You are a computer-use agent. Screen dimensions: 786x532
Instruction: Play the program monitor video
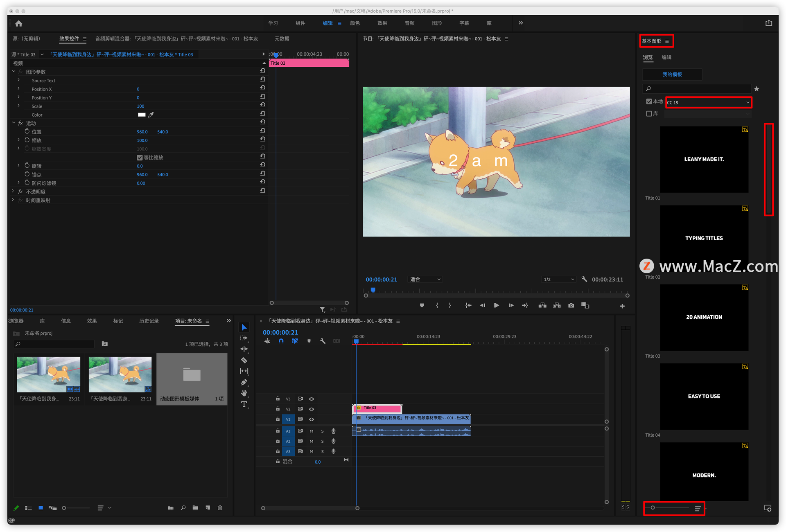pos(496,305)
